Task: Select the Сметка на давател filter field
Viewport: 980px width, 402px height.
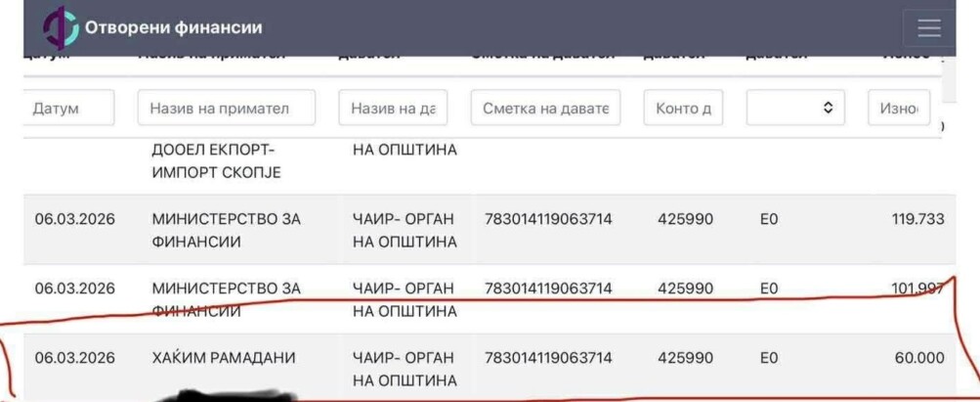Action: [x=546, y=109]
